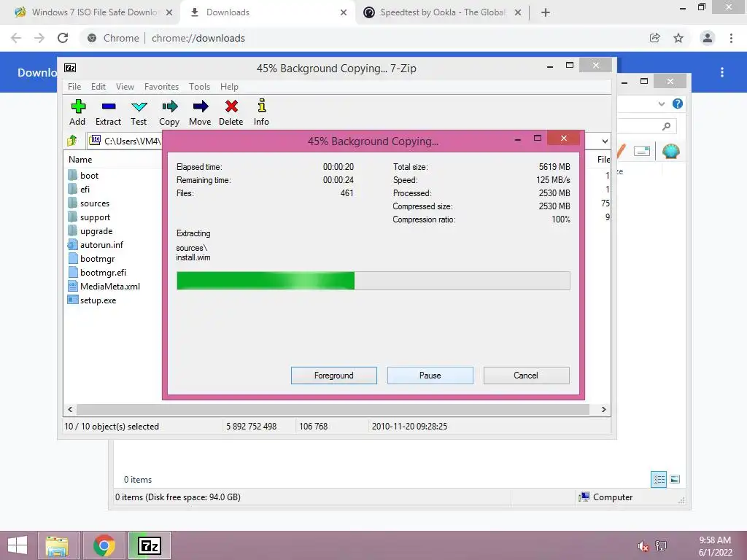Screen dimensions: 747x560
Task: Click the Extract toolbar icon
Action: (x=108, y=112)
